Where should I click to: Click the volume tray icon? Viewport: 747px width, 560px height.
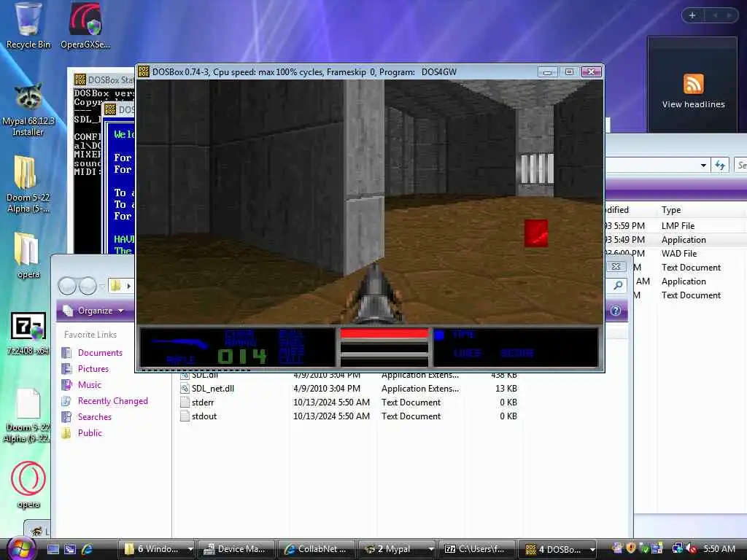(691, 548)
